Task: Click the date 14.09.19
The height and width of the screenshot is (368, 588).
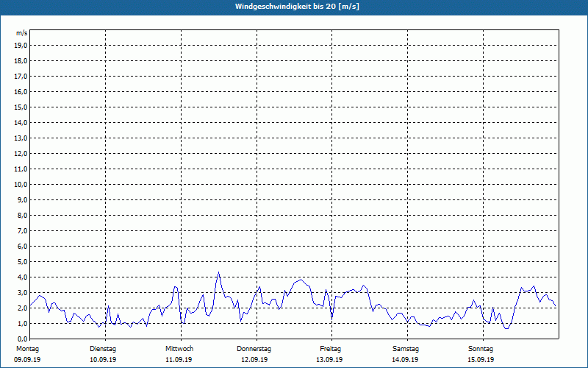Action: pos(405,360)
